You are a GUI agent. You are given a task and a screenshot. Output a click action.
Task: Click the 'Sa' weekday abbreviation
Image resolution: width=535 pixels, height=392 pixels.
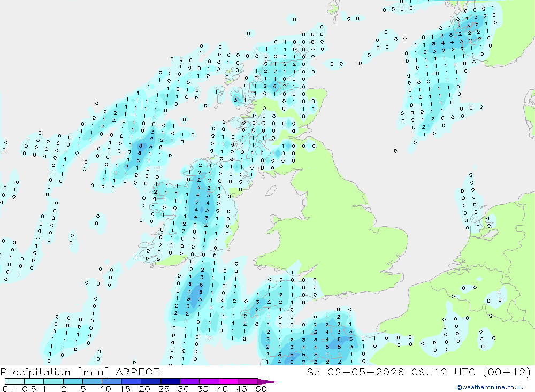click(x=313, y=372)
